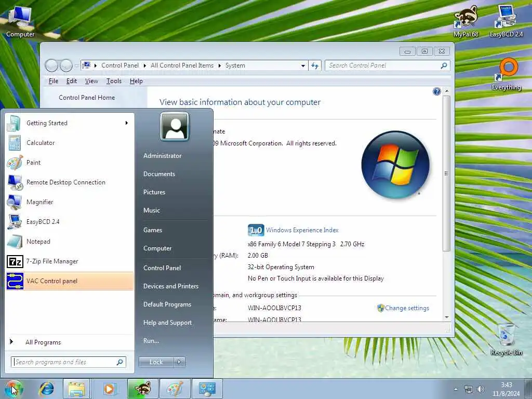Select MyPal 68 desktop shortcut
Image resolution: width=532 pixels, height=399 pixels.
[465, 22]
